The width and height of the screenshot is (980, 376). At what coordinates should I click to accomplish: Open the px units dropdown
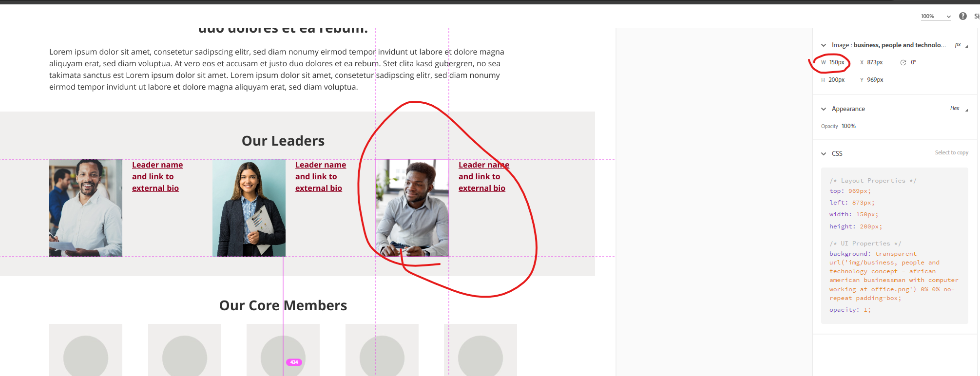961,45
